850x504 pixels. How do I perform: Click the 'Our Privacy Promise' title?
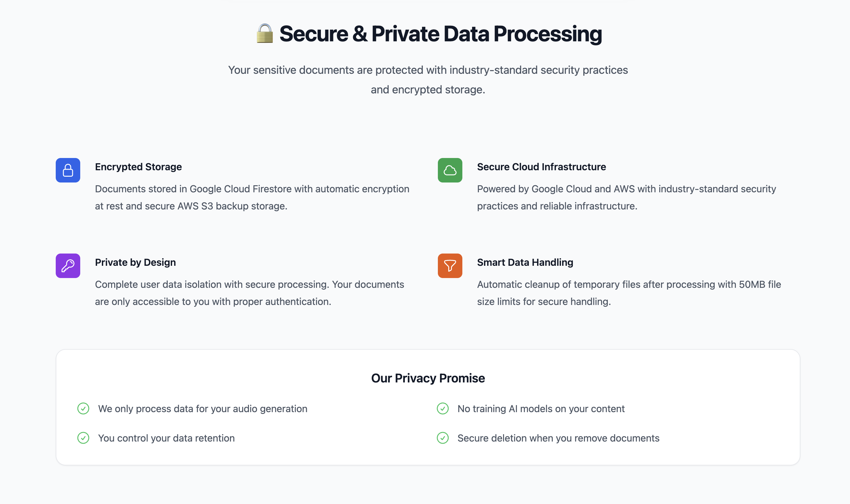click(428, 378)
